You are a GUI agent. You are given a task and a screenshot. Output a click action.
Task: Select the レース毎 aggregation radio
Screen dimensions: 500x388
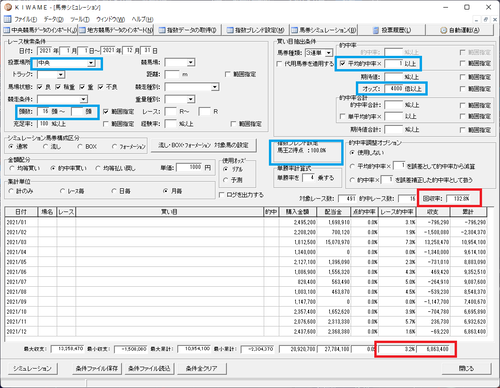[62, 191]
